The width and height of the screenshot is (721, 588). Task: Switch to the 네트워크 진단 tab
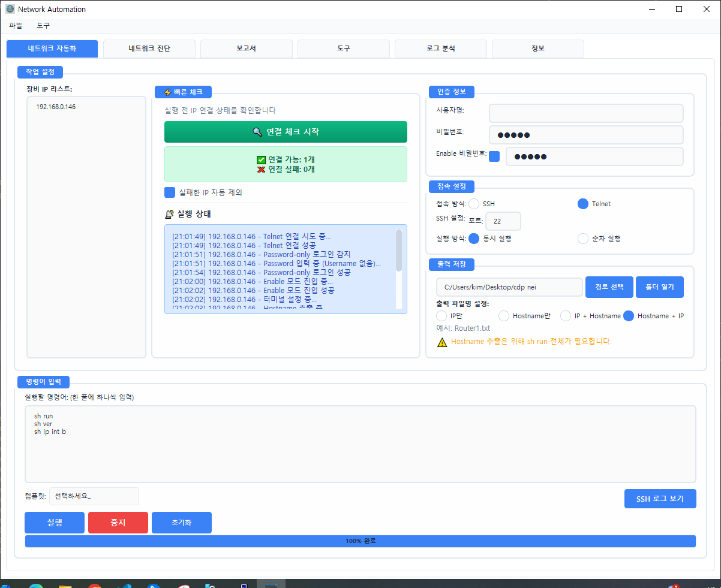tap(149, 49)
